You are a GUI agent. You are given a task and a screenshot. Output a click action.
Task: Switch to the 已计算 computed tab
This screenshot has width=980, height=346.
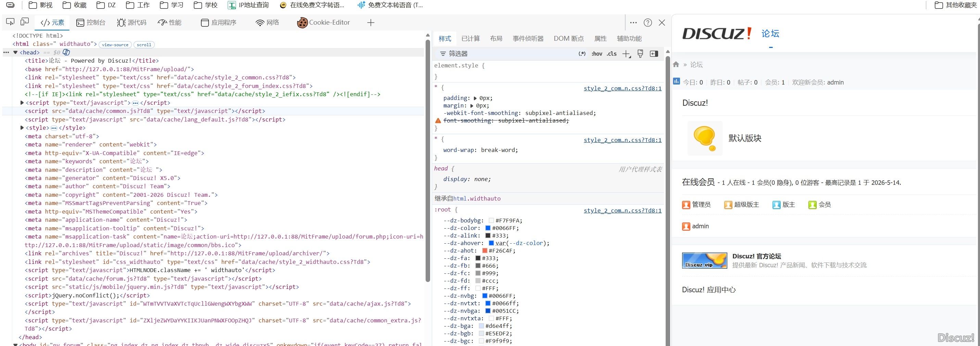coord(470,38)
